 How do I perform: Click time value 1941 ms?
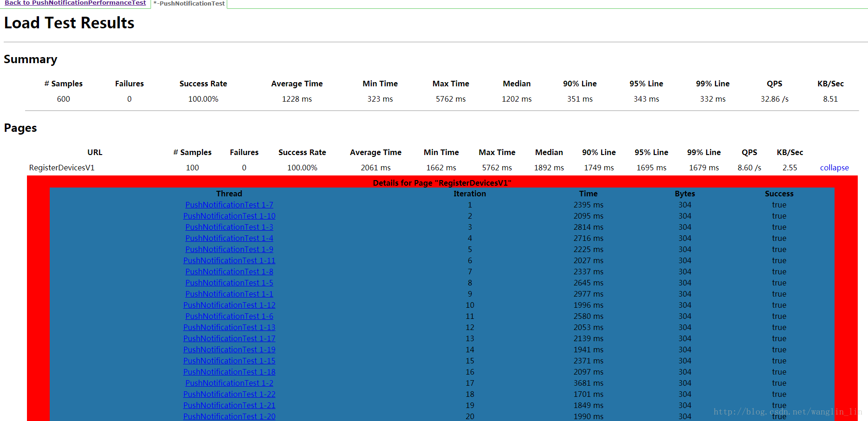tap(588, 350)
